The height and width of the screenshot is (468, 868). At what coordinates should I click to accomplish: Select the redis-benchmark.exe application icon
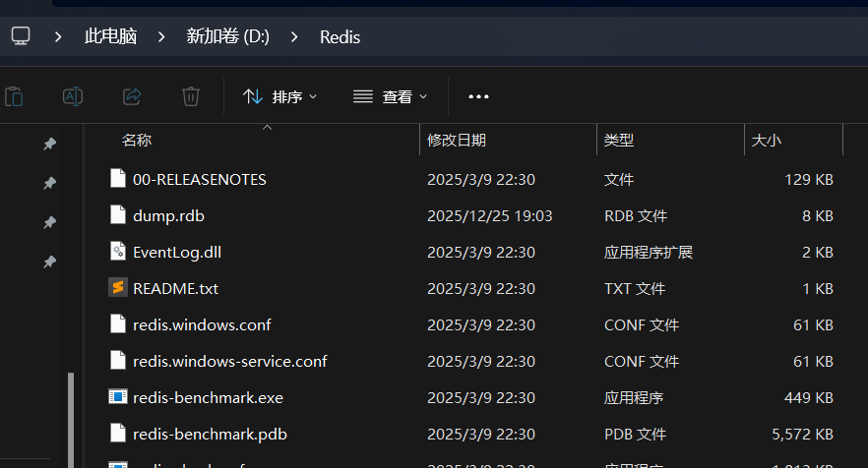pos(118,396)
